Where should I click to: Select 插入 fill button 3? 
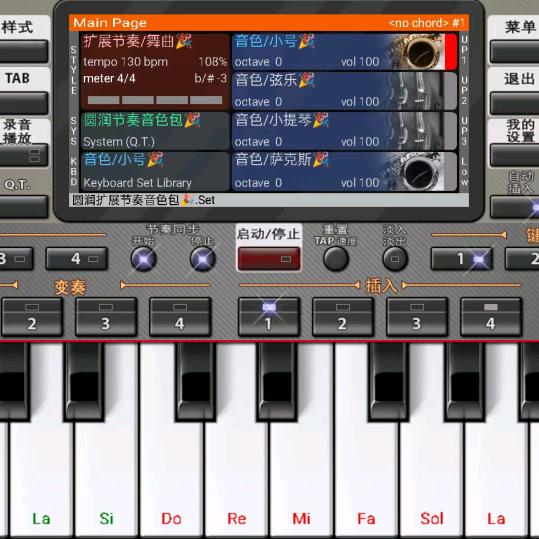[x=417, y=317]
